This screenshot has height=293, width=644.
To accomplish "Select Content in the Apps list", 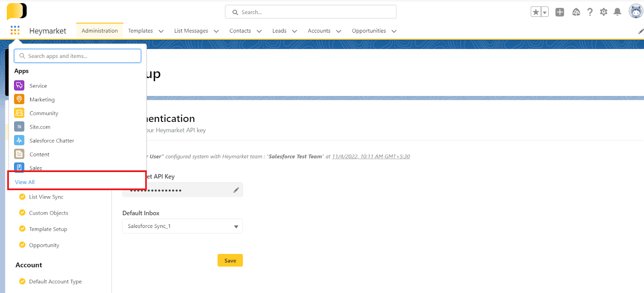I will click(x=39, y=154).
